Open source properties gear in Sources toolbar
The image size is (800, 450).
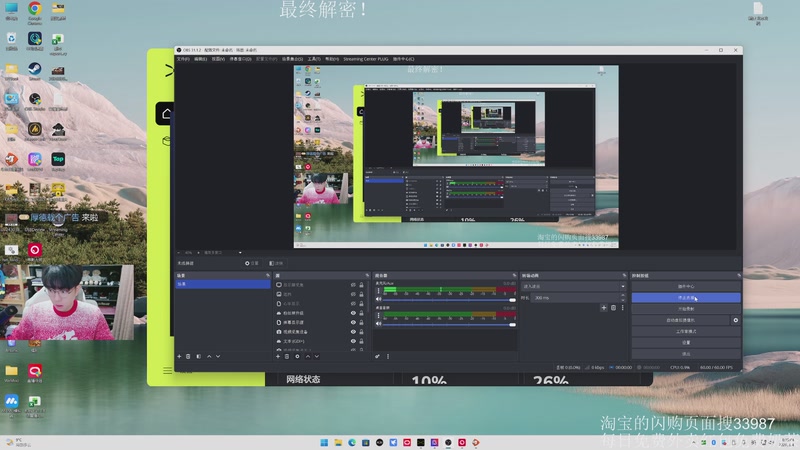coord(297,356)
